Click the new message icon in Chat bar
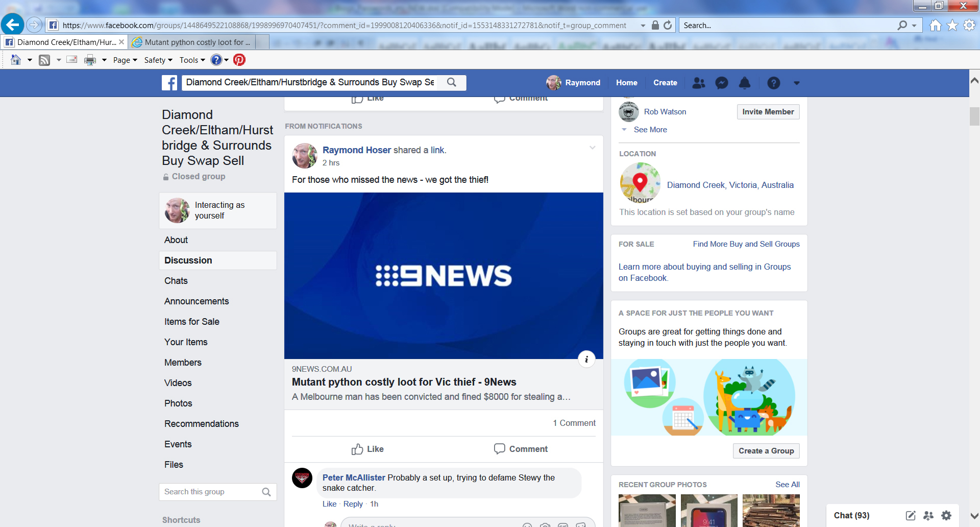The width and height of the screenshot is (980, 527). pos(911,516)
